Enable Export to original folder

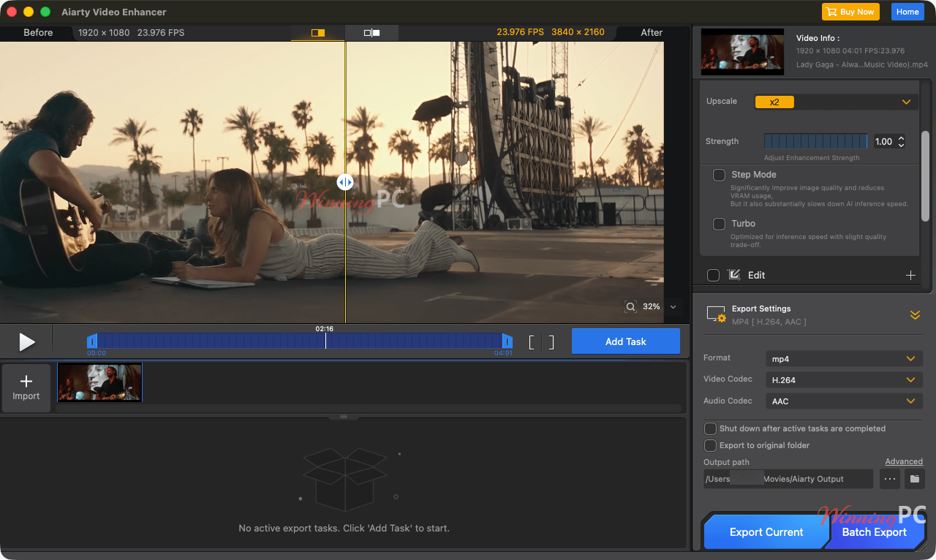pos(710,445)
